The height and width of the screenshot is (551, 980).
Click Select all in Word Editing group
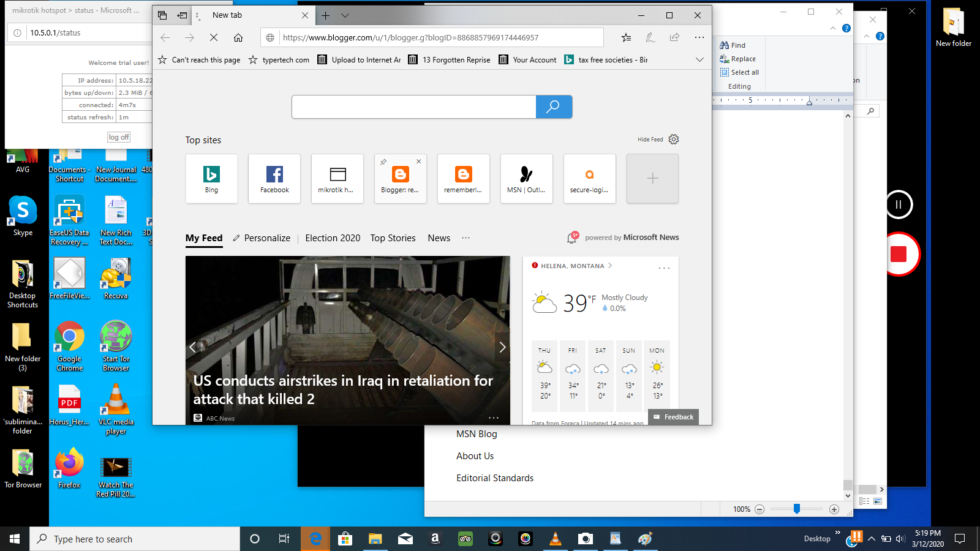[x=739, y=72]
